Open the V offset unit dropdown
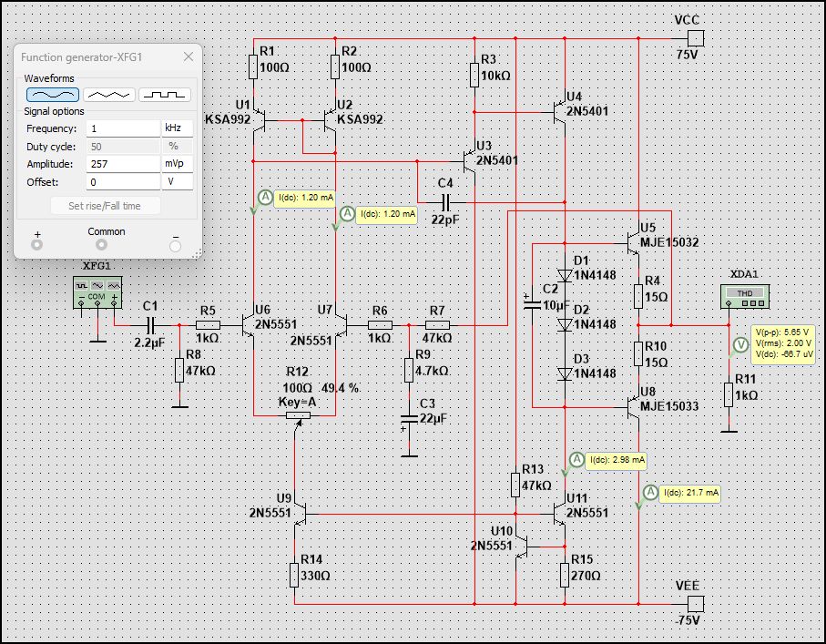Viewport: 826px width, 644px height. tap(177, 182)
